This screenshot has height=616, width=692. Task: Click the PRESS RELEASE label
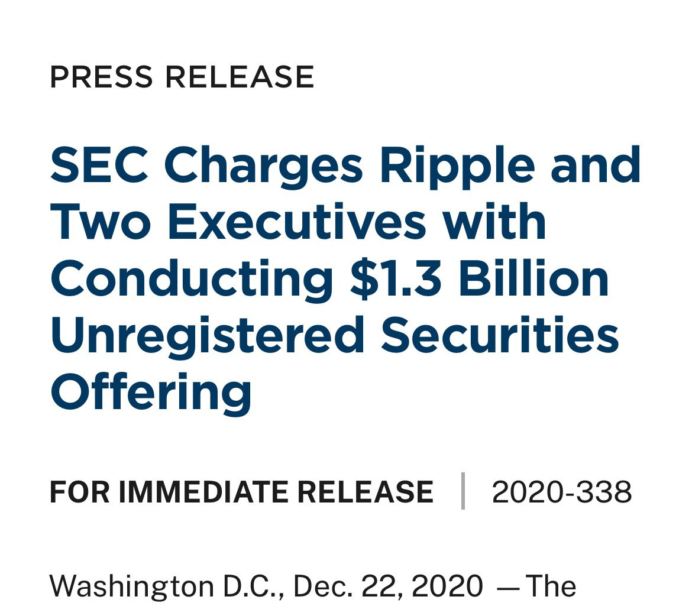pos(182,77)
